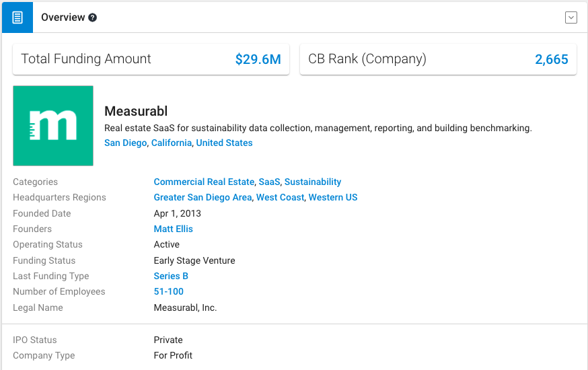The width and height of the screenshot is (588, 370).
Task: Open the Greater San Diego Area region
Action: click(x=203, y=197)
